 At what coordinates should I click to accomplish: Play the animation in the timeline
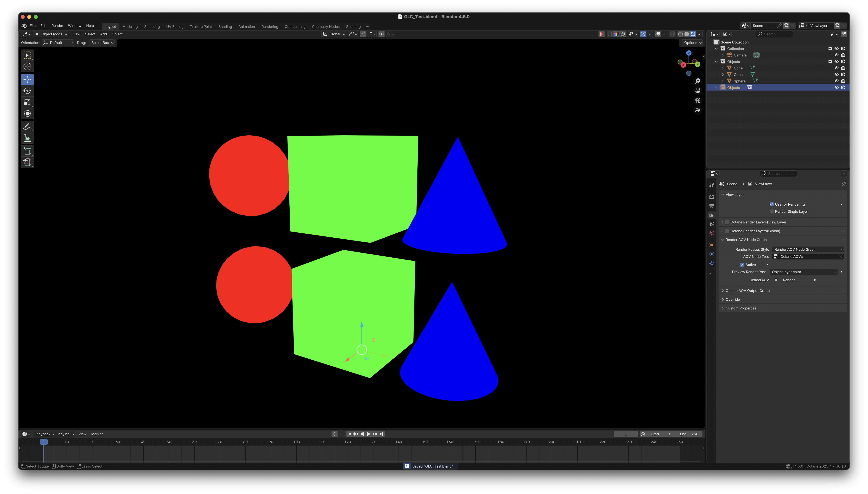pos(368,434)
